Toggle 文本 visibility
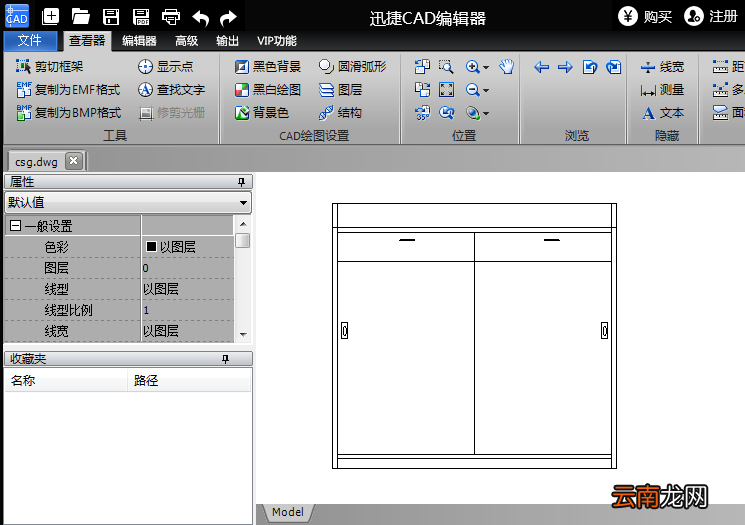The height and width of the screenshot is (525, 745). [662, 113]
